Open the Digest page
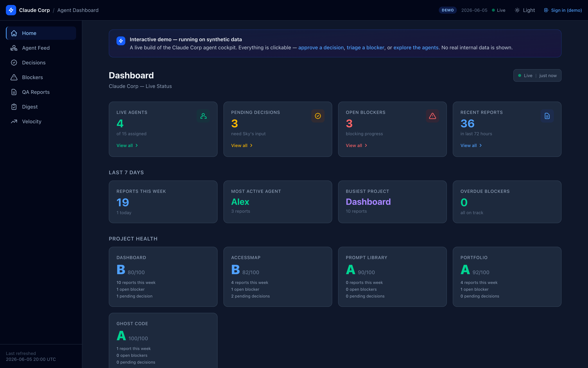 point(41,107)
